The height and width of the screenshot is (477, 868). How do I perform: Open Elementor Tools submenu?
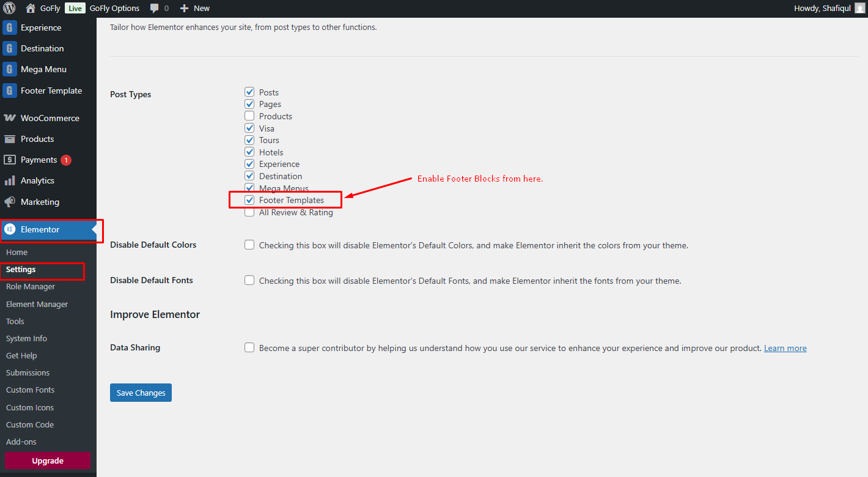15,321
